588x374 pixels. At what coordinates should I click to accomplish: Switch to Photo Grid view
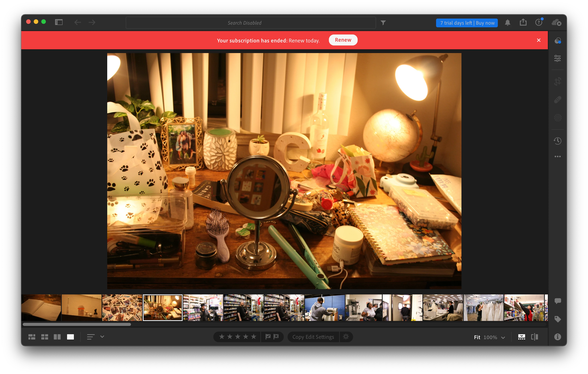pyautogui.click(x=32, y=337)
